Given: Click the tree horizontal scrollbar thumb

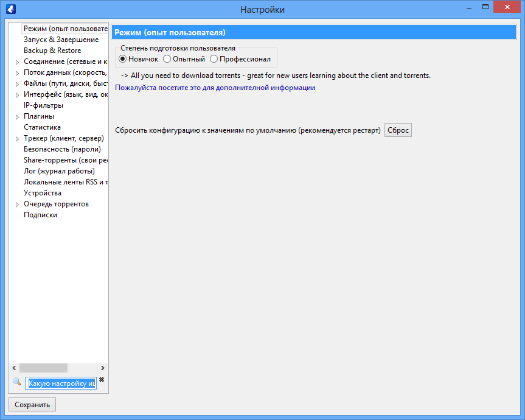Looking at the screenshot, I should [44, 368].
